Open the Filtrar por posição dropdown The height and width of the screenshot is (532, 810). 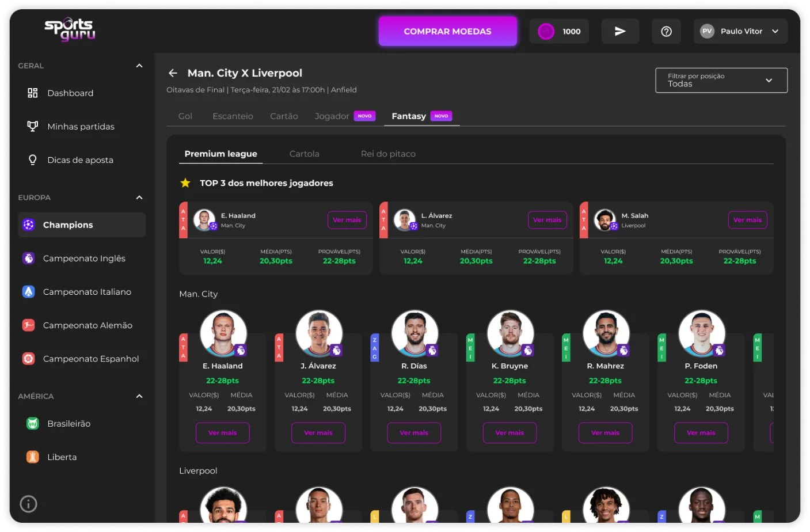coord(721,80)
